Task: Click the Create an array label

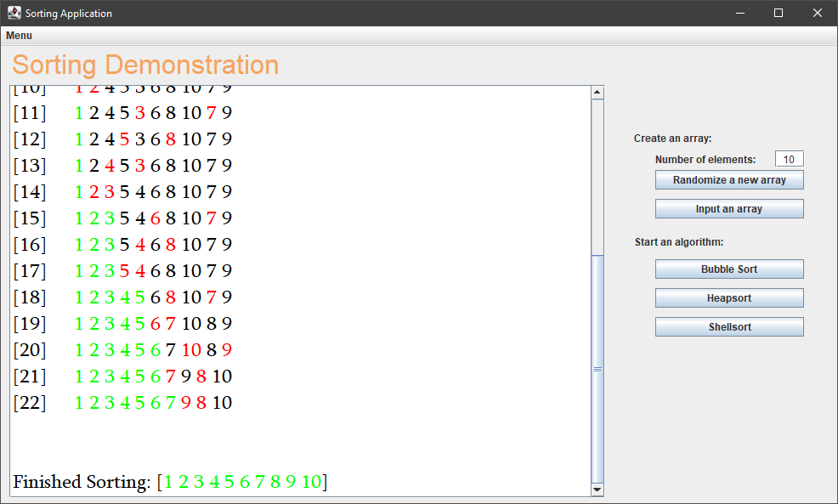Action: point(672,139)
